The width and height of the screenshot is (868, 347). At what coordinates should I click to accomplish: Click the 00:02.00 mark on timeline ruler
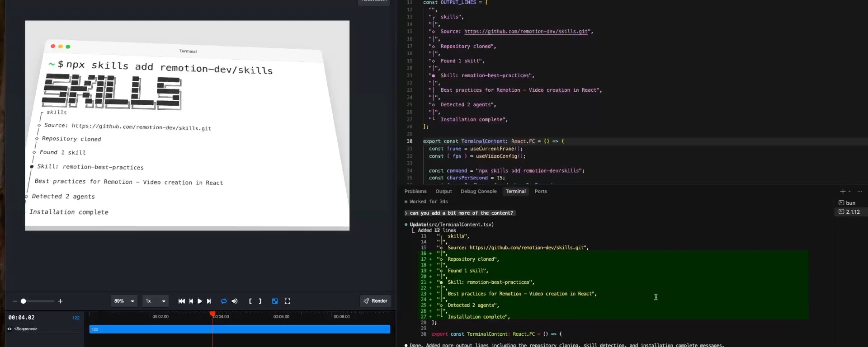click(x=160, y=317)
